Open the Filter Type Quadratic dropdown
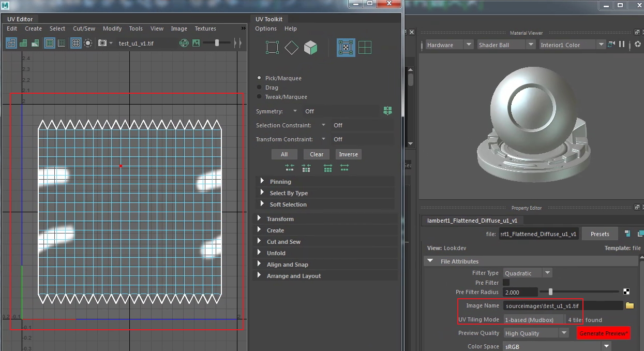Image resolution: width=644 pixels, height=351 pixels. point(528,273)
